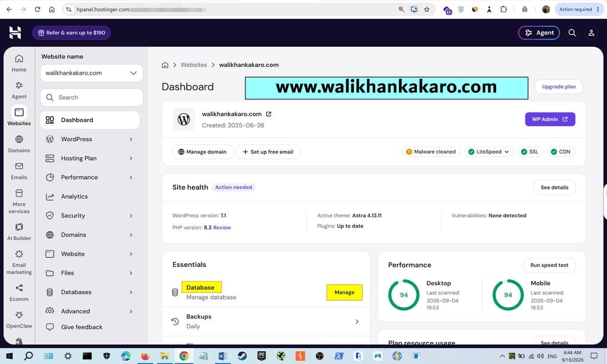The width and height of the screenshot is (607, 364).
Task: Open Steam from the Windows taskbar
Action: coord(242,356)
